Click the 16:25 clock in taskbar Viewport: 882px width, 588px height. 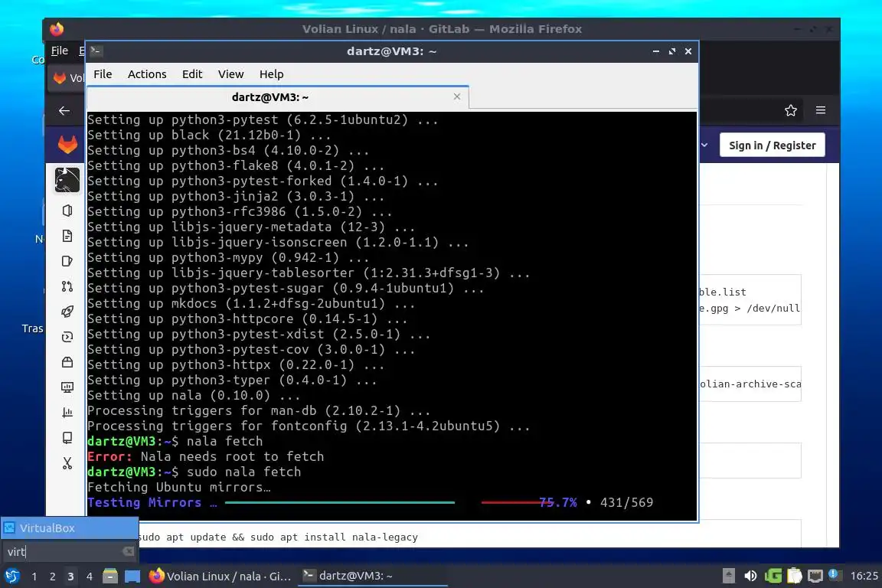tap(864, 577)
